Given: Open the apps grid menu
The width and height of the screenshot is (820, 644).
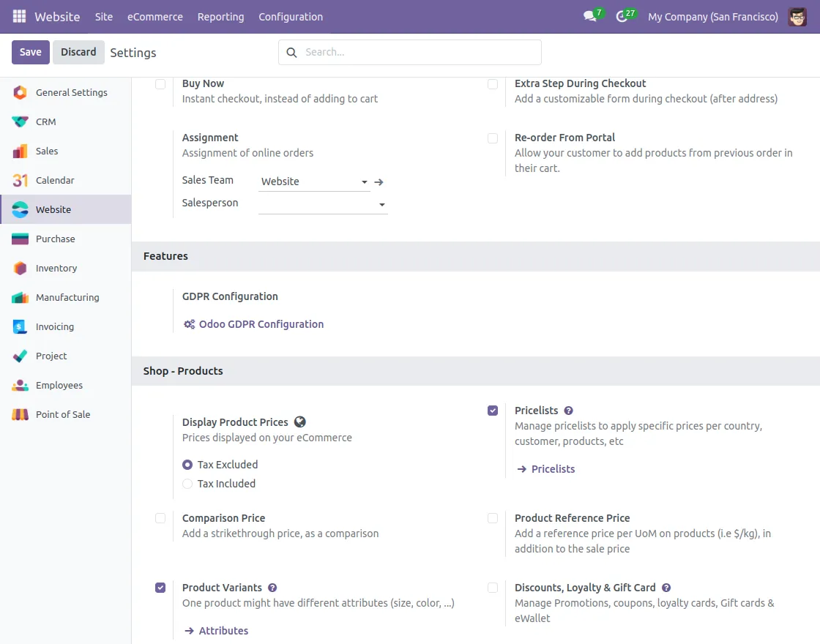Looking at the screenshot, I should tap(18, 16).
